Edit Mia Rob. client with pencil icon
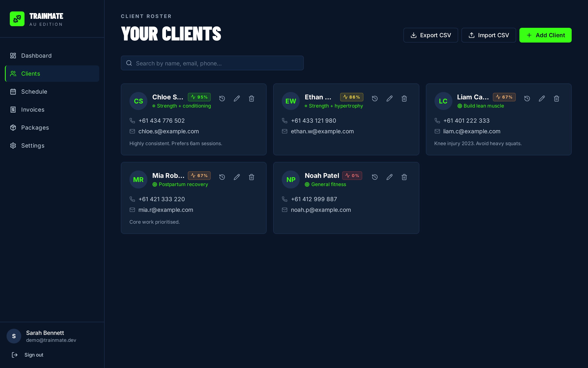588x368 pixels. [237, 177]
